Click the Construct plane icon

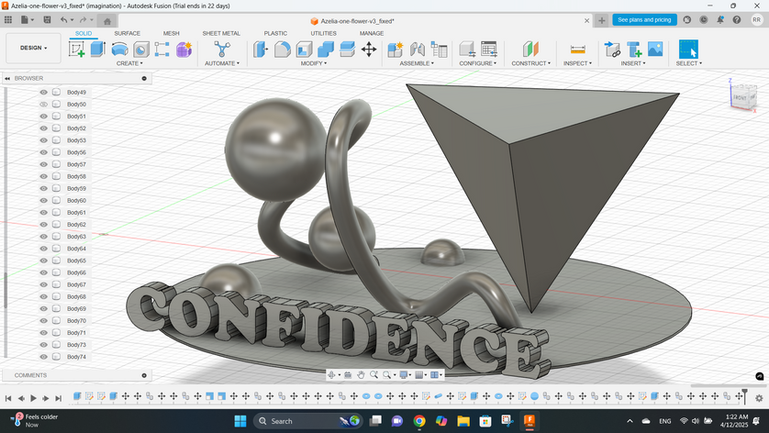(x=531, y=49)
